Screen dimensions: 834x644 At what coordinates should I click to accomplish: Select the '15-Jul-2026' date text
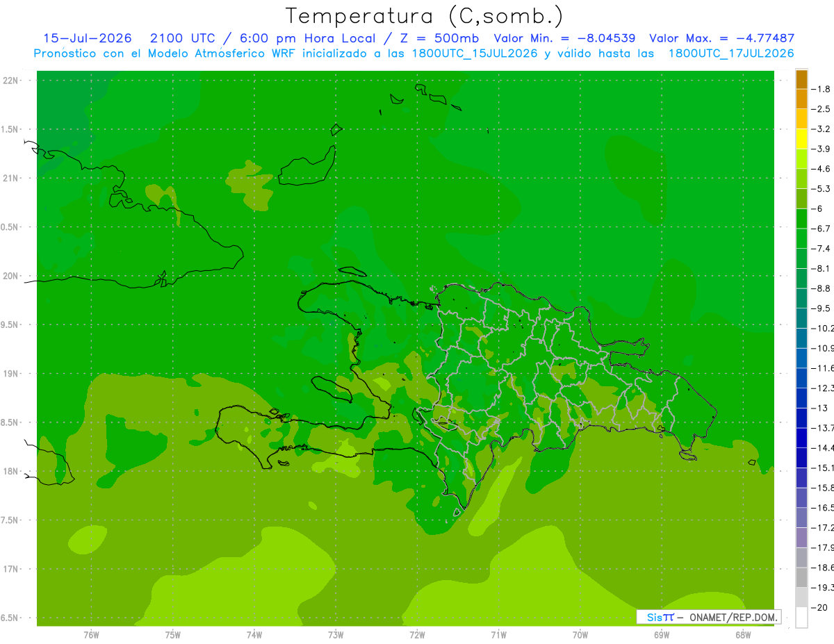86,38
